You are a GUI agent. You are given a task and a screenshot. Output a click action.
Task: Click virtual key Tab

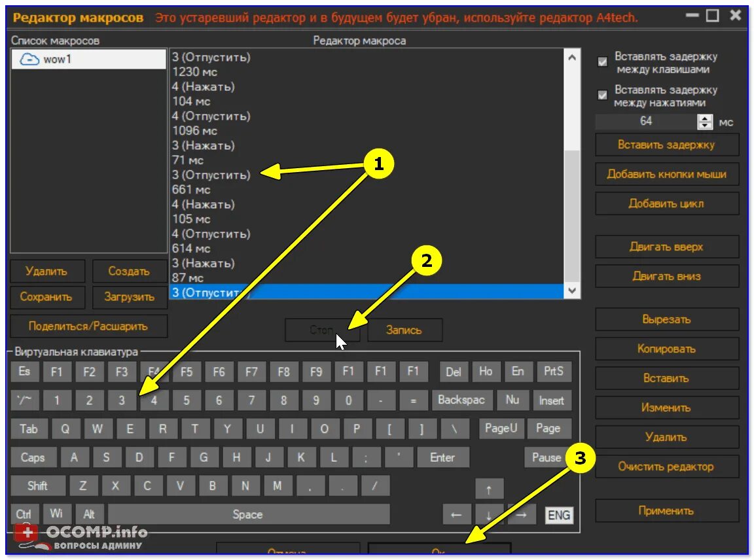point(29,429)
